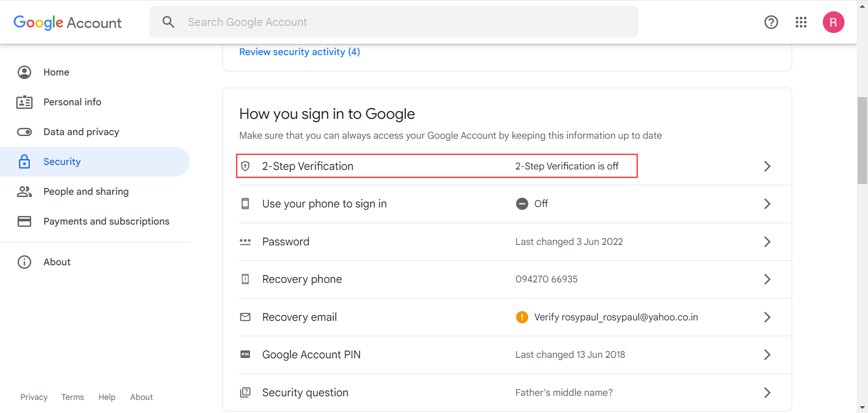This screenshot has width=868, height=413.
Task: Click the Terms link in footer
Action: pyautogui.click(x=72, y=397)
